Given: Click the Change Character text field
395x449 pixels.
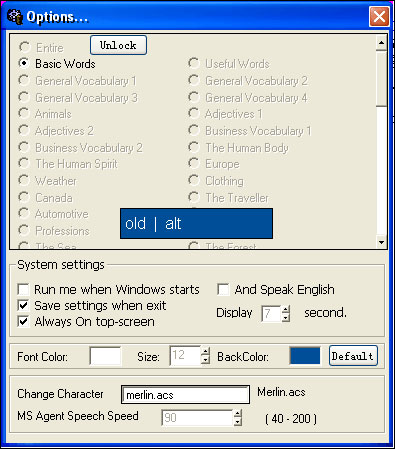Looking at the screenshot, I should (185, 395).
